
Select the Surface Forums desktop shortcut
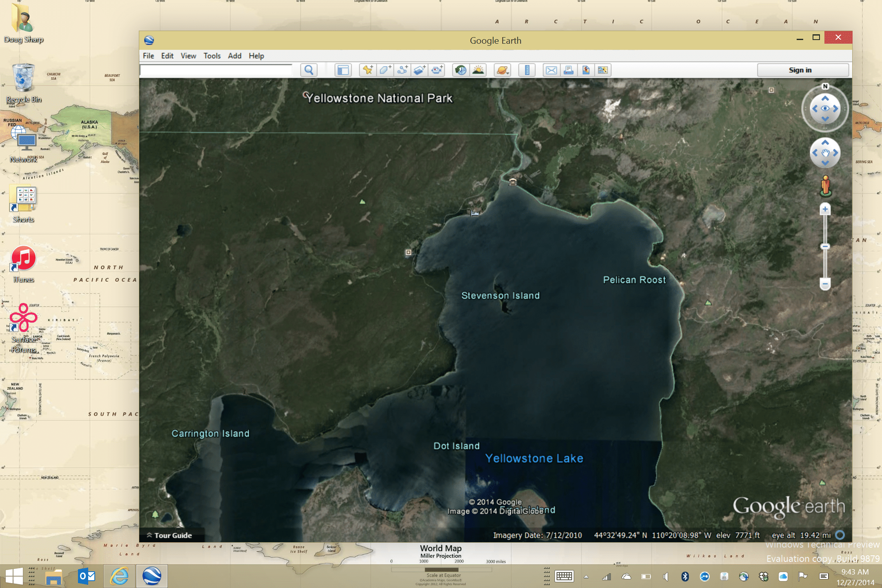[x=23, y=328]
